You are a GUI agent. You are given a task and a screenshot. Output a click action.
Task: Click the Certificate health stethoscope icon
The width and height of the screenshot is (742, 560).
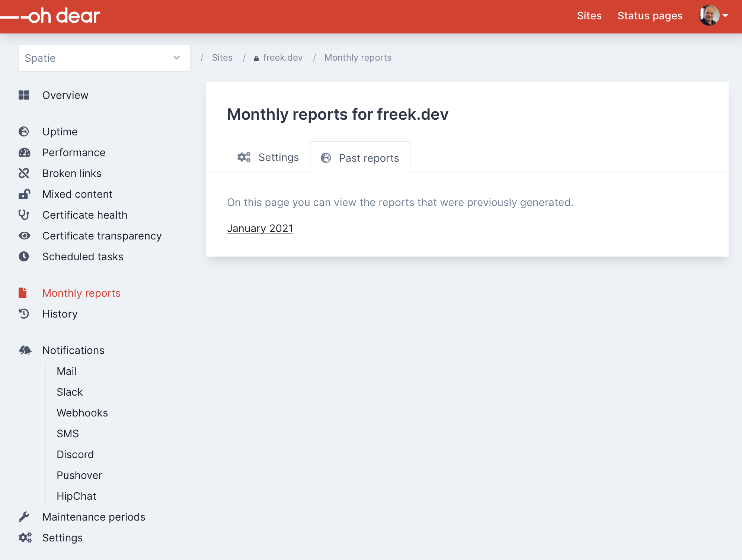click(x=24, y=215)
